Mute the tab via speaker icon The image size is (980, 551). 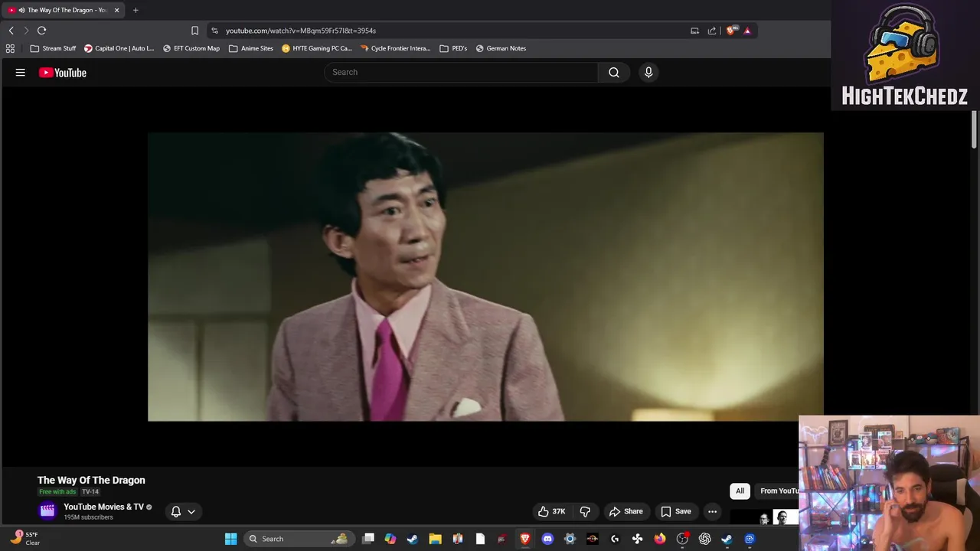[x=21, y=10]
